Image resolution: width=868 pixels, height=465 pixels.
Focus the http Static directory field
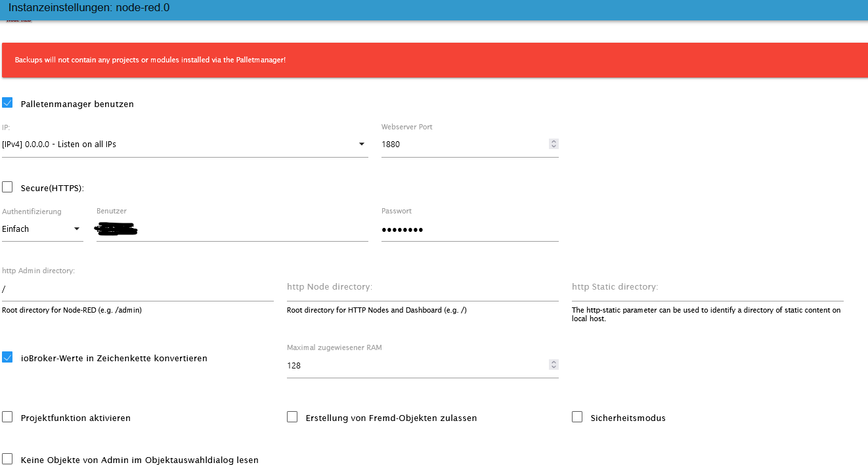tap(708, 289)
